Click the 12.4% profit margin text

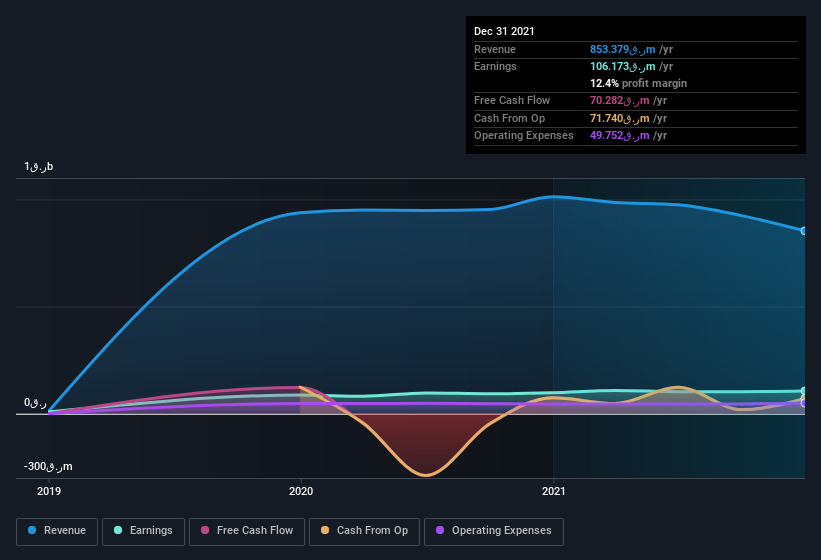point(638,83)
